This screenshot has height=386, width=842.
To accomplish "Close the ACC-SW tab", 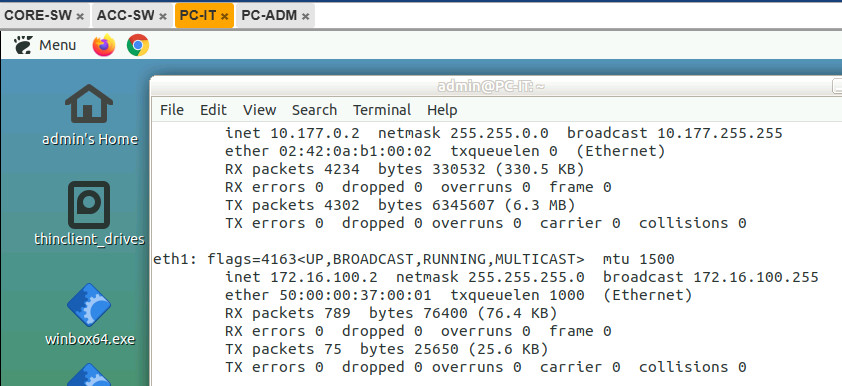I will tap(163, 17).
